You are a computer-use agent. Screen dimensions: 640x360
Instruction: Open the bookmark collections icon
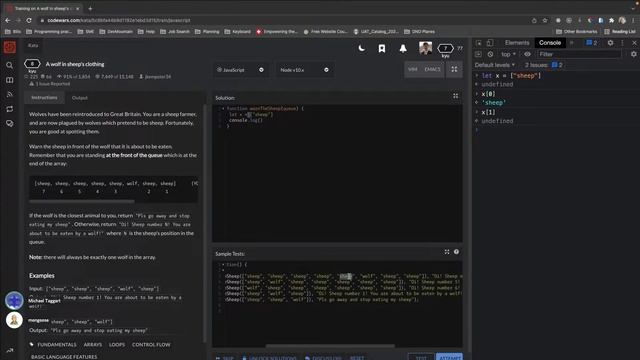point(382,49)
